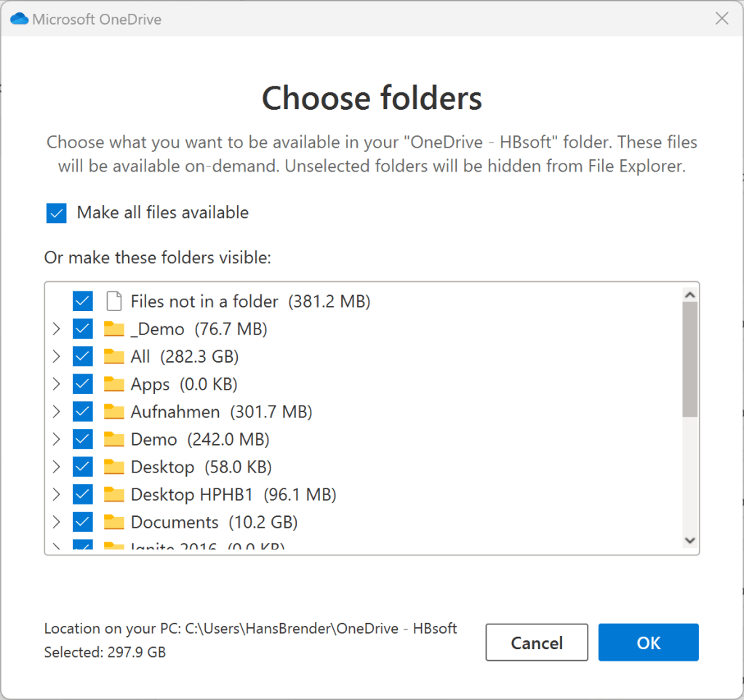Viewport: 744px width, 700px height.
Task: Click the Apps folder icon
Action: (x=113, y=384)
